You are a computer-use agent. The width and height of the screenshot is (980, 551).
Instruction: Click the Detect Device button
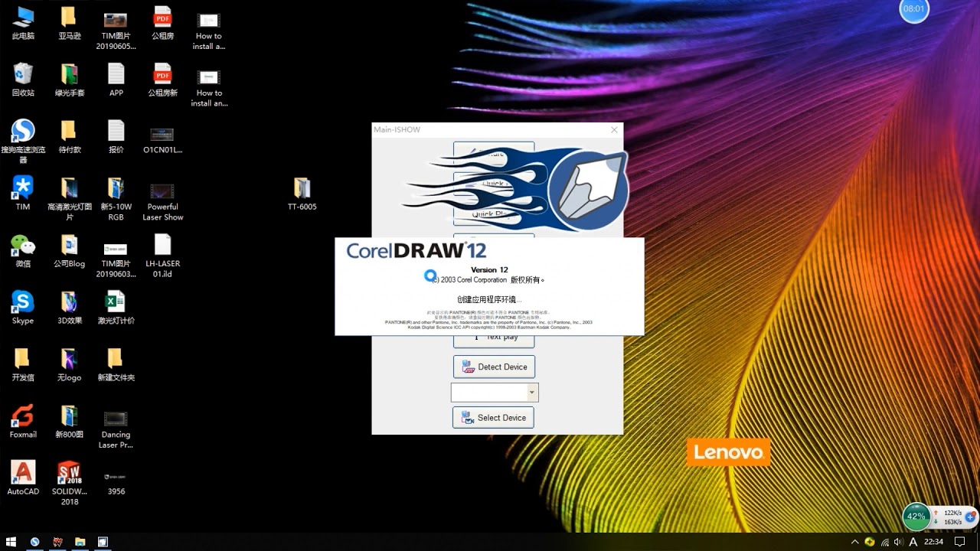point(494,367)
